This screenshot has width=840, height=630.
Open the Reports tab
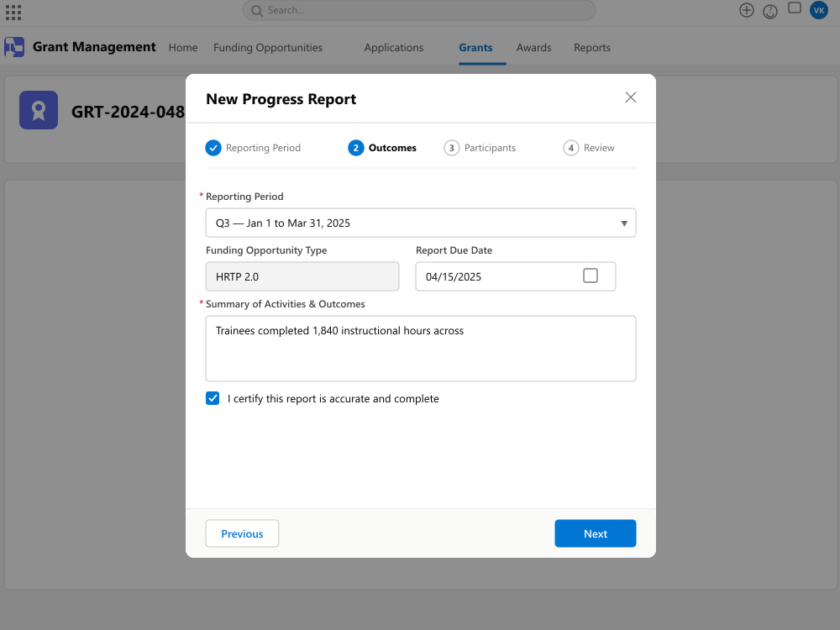click(592, 48)
